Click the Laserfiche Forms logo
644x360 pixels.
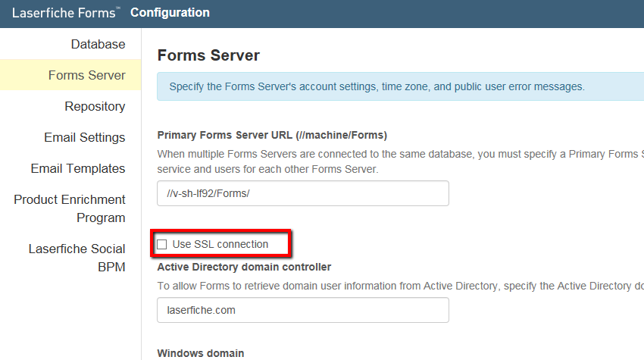tap(66, 13)
